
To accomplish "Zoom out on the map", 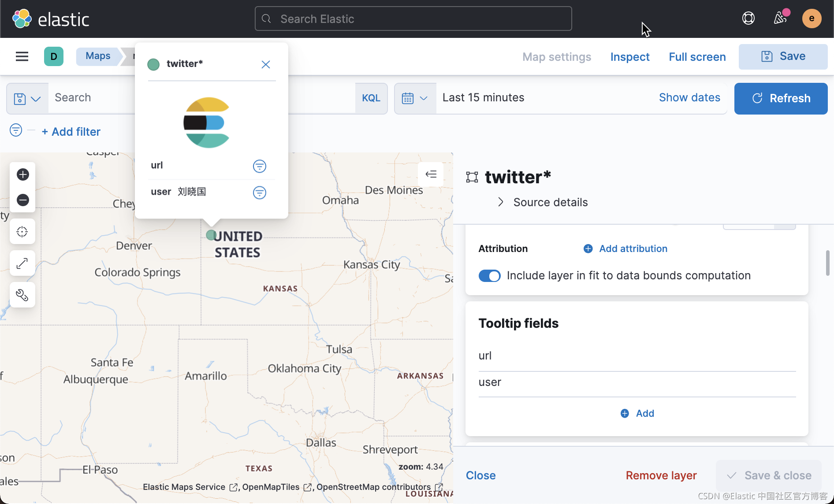I will tap(23, 200).
